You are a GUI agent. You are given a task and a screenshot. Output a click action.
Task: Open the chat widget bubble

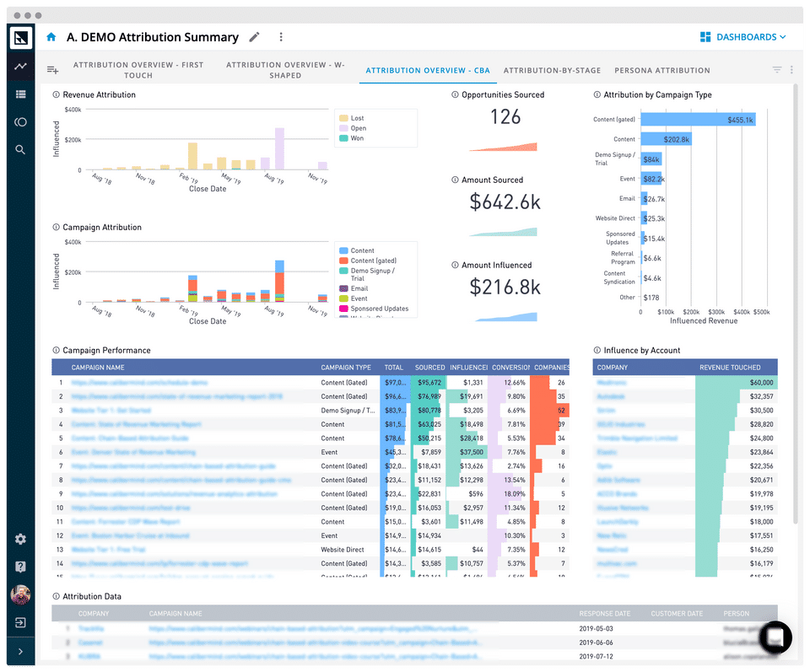click(776, 637)
